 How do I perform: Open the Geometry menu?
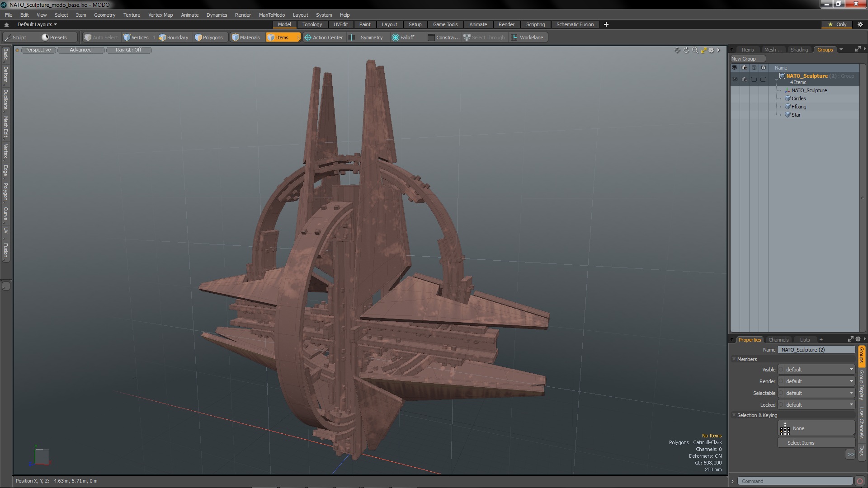[104, 15]
